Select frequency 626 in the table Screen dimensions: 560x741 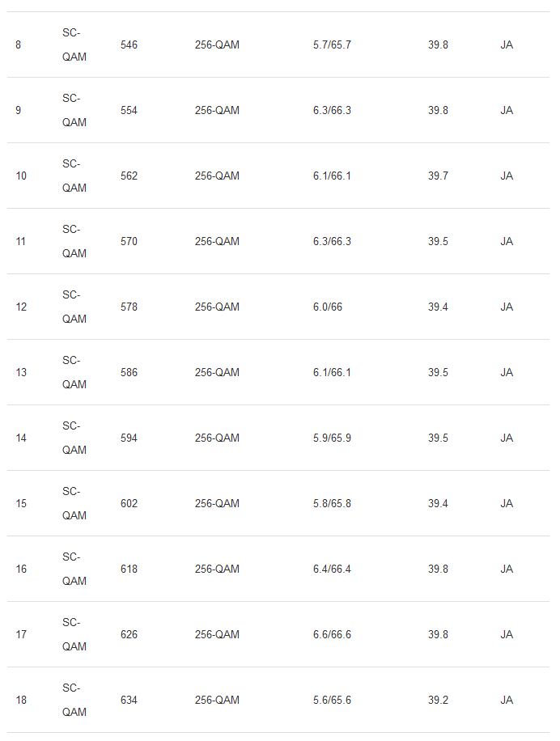click(x=129, y=634)
